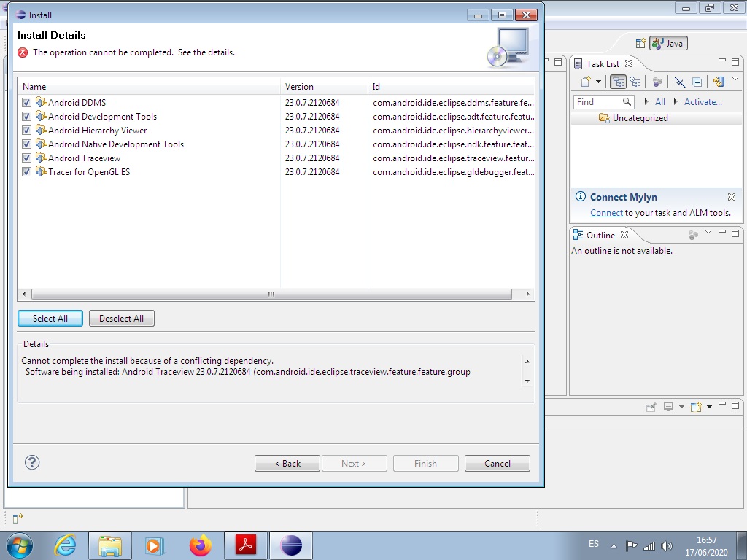Click the Connect link for Mylyn
Viewport: 747px width, 560px height.
[606, 213]
